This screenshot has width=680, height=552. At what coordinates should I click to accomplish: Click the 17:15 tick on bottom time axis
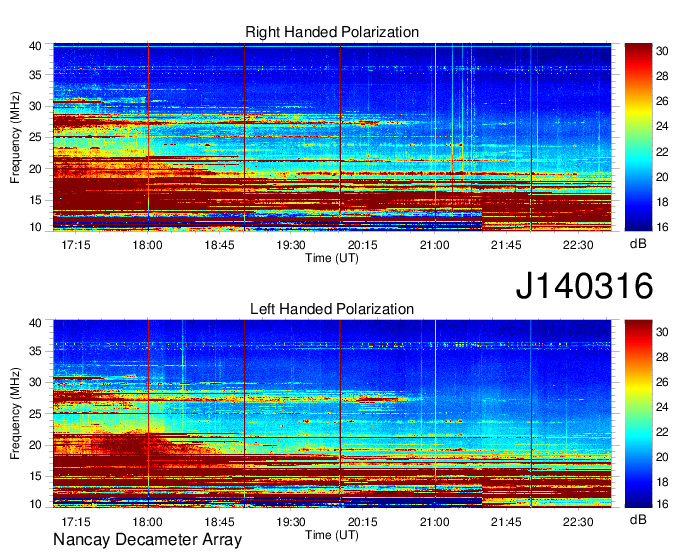pyautogui.click(x=76, y=522)
